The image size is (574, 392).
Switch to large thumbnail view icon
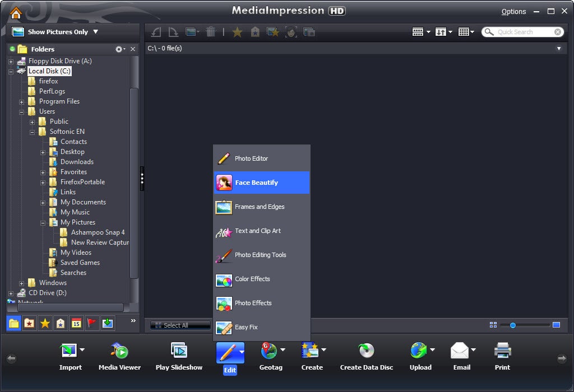point(556,325)
